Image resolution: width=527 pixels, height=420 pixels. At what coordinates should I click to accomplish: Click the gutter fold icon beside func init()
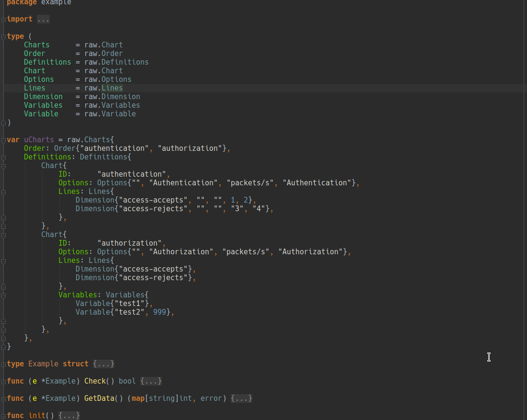[x=3, y=415]
